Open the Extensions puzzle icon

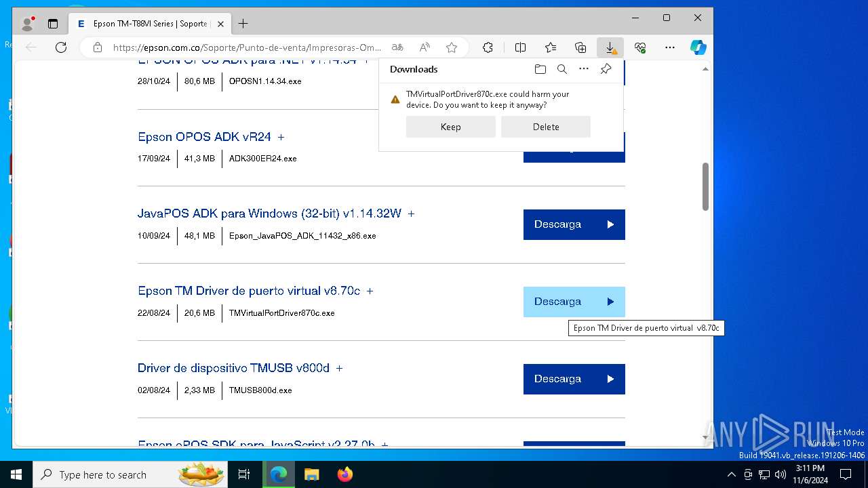488,47
